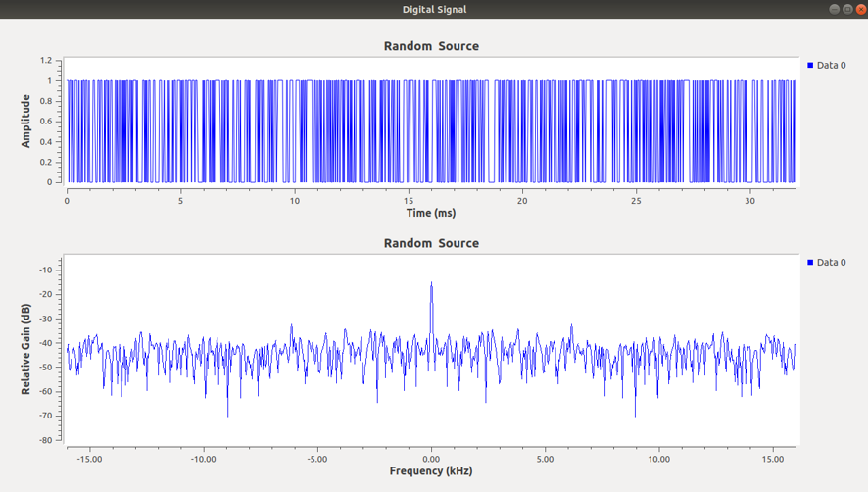The width and height of the screenshot is (868, 492).
Task: Minimize the Digital Signal window
Action: coord(835,9)
